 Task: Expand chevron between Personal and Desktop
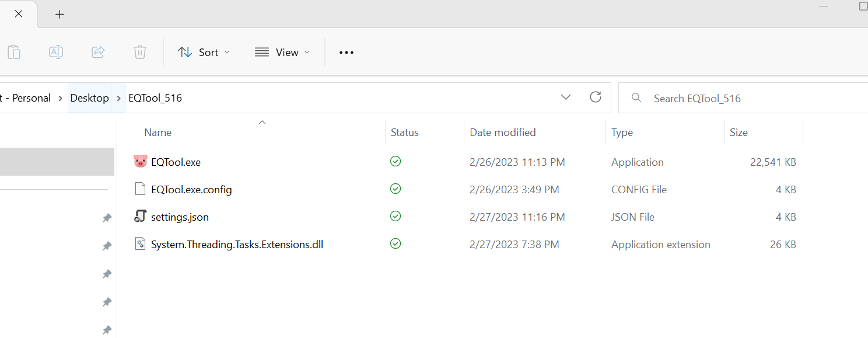[60, 98]
